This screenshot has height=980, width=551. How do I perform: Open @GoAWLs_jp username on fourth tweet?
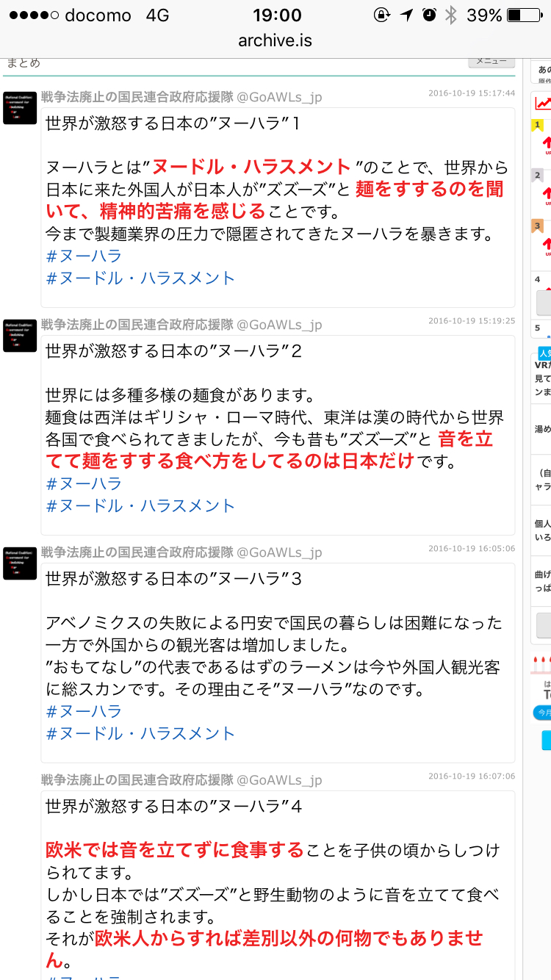click(279, 780)
